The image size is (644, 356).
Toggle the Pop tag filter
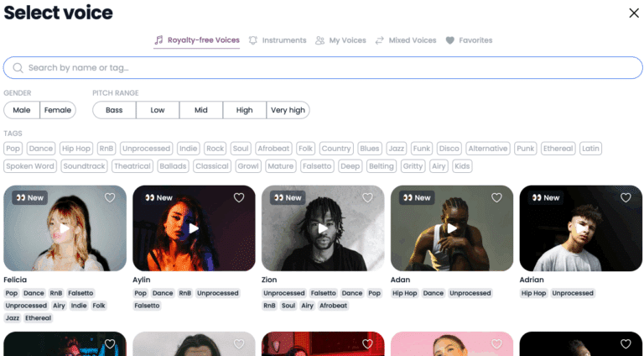(13, 149)
